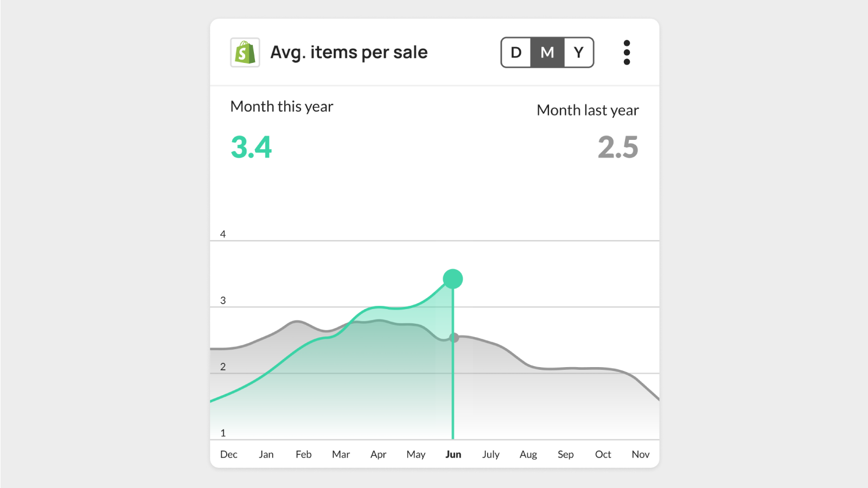Select the M monthly view

[x=547, y=53]
